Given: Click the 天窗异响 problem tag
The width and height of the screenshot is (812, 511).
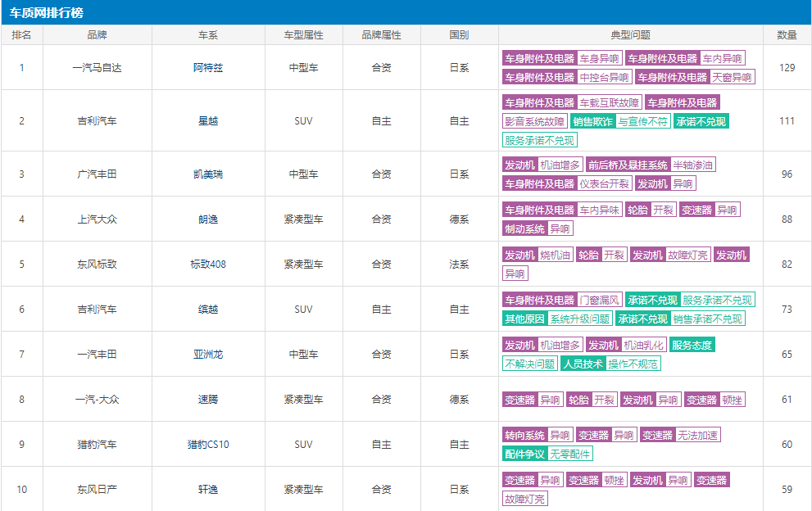Looking at the screenshot, I should [732, 78].
